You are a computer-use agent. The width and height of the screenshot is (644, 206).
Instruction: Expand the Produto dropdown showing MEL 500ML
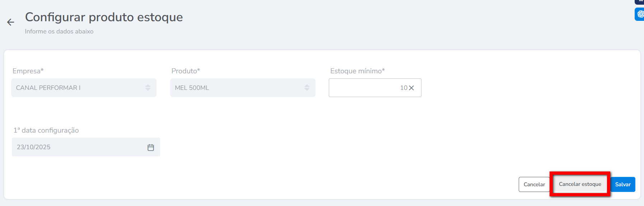(x=237, y=88)
